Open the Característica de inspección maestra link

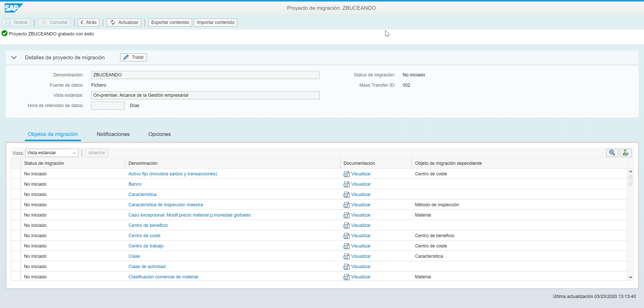tap(166, 205)
